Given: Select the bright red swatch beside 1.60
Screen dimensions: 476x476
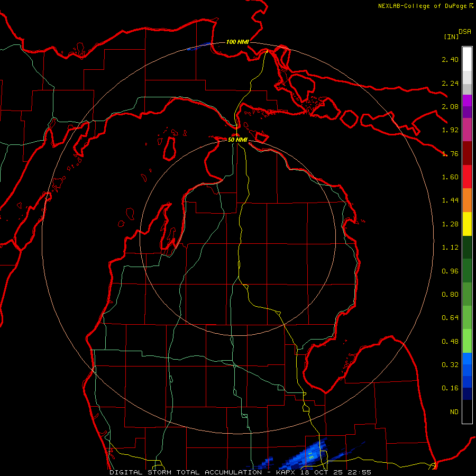Looking at the screenshot, I should pyautogui.click(x=467, y=177).
